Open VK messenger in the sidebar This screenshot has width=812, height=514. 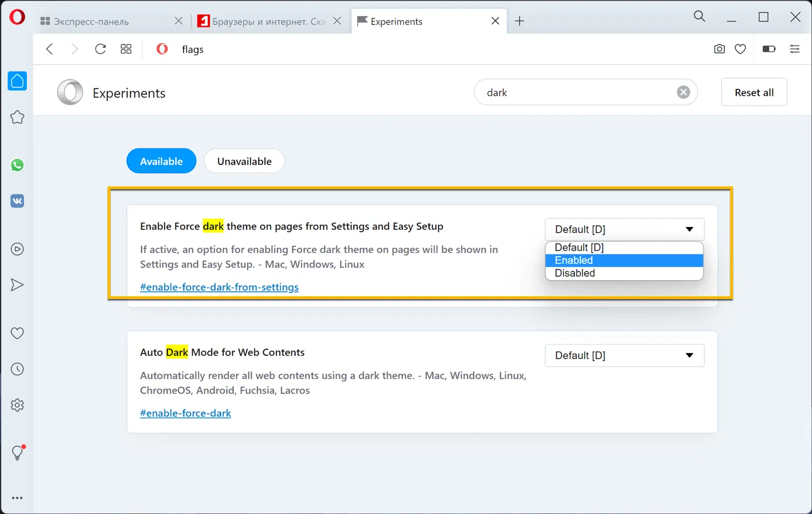(x=17, y=201)
